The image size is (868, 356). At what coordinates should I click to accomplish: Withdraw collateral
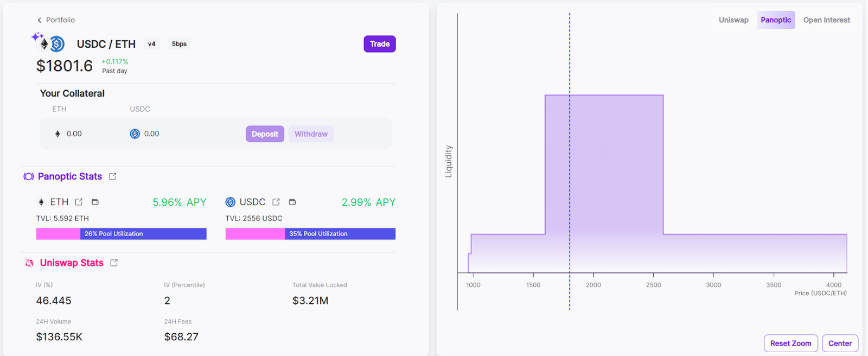tap(311, 134)
